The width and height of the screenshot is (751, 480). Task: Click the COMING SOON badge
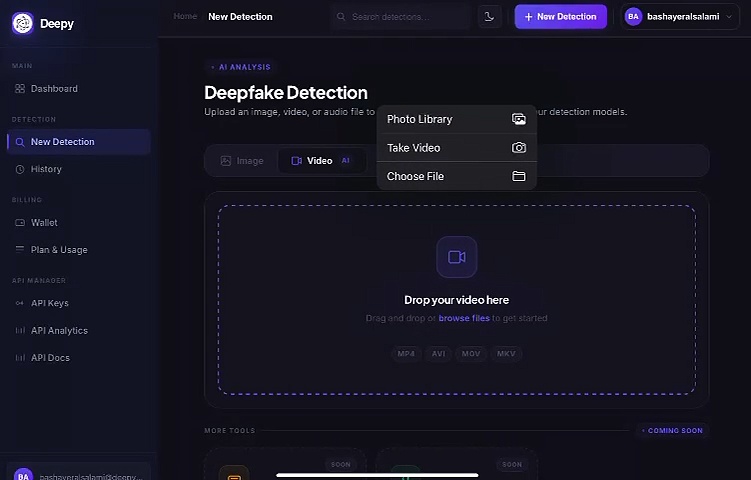672,431
